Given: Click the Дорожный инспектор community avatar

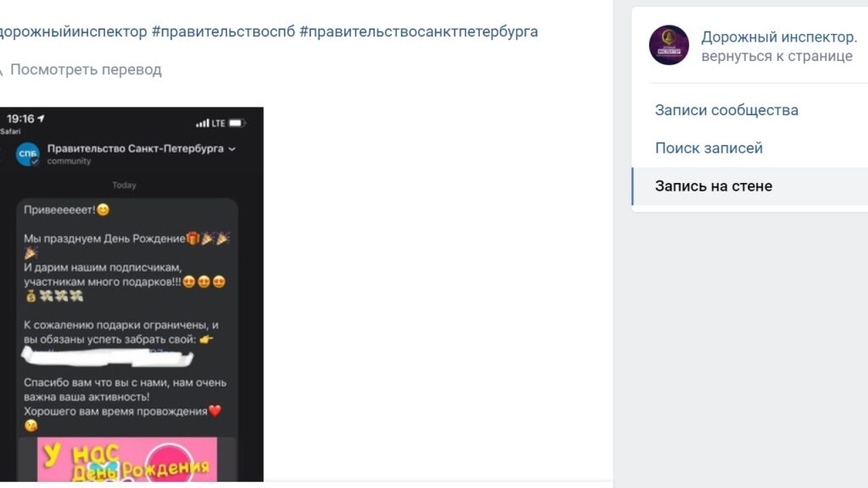Looking at the screenshot, I should [x=669, y=45].
